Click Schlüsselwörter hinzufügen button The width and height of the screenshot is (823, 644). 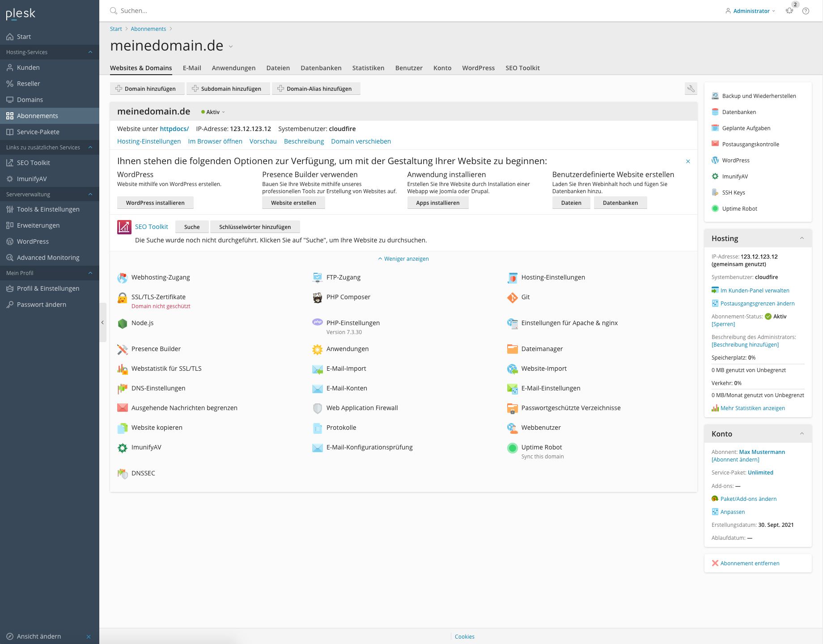click(x=255, y=227)
